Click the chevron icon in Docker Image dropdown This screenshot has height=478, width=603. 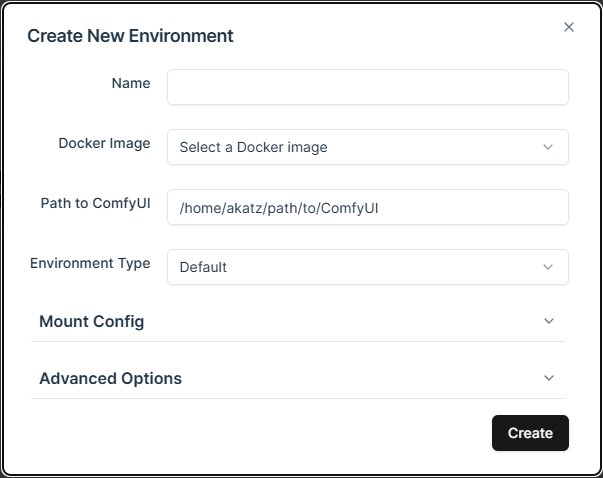click(x=548, y=147)
